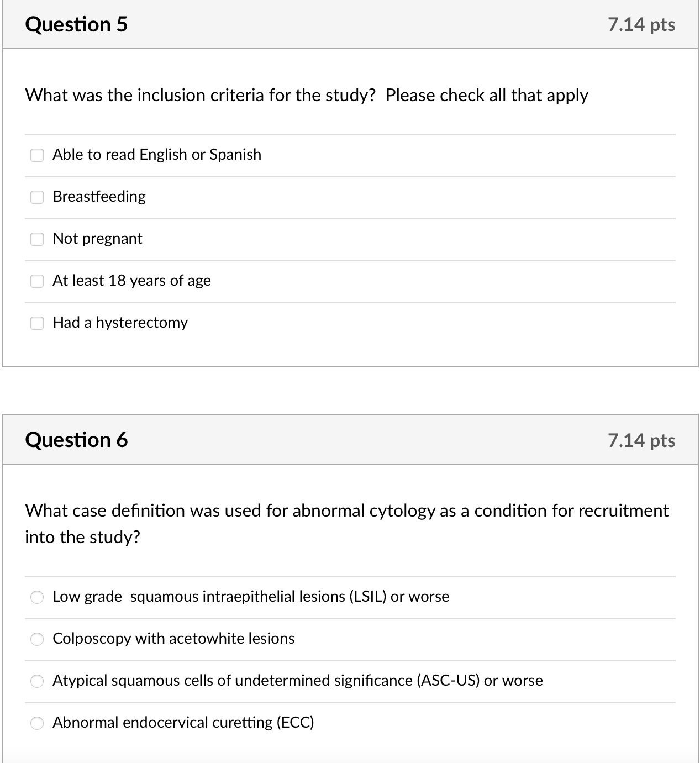700x763 pixels.
Task: Click the "Had a hysterectomy" answer row
Action: [120, 323]
